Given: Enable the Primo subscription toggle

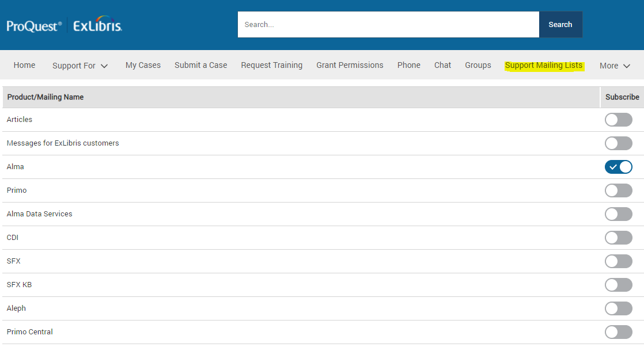Looking at the screenshot, I should click(x=618, y=190).
